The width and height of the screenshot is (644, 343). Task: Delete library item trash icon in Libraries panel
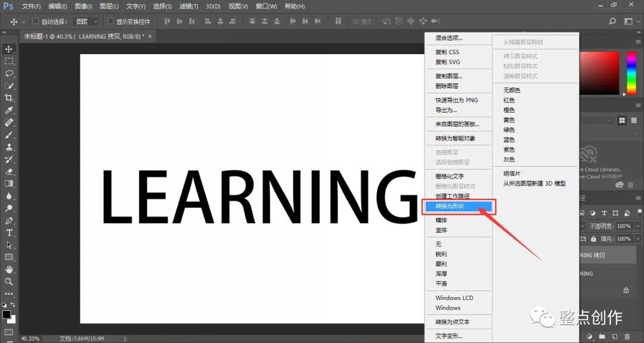630,185
